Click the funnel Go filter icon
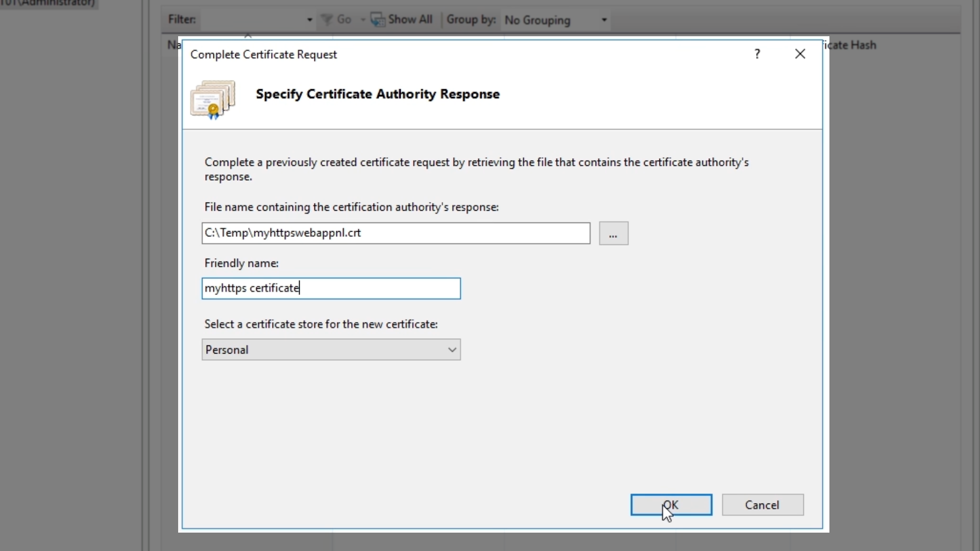 point(327,20)
